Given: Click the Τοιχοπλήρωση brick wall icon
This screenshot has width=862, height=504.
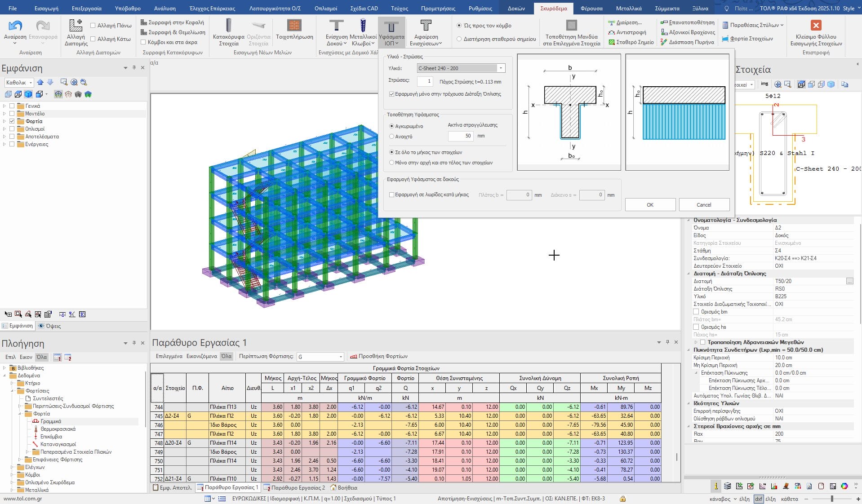Looking at the screenshot, I should (294, 26).
